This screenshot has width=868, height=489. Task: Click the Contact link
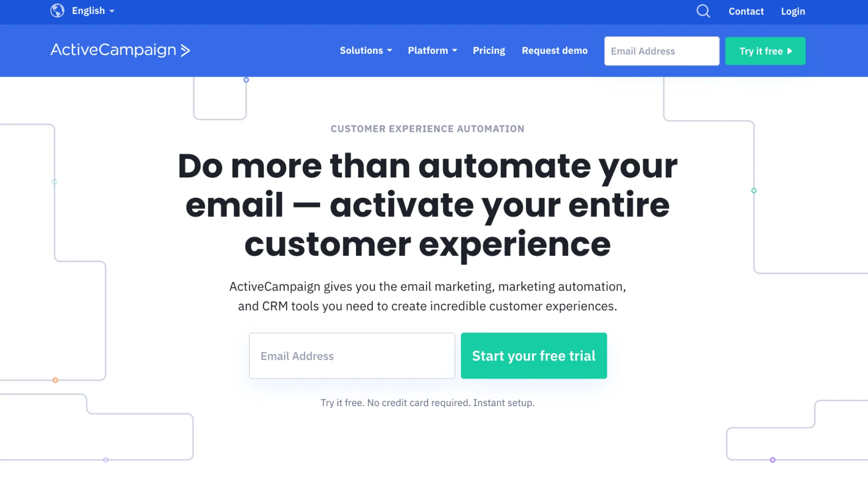pyautogui.click(x=746, y=11)
